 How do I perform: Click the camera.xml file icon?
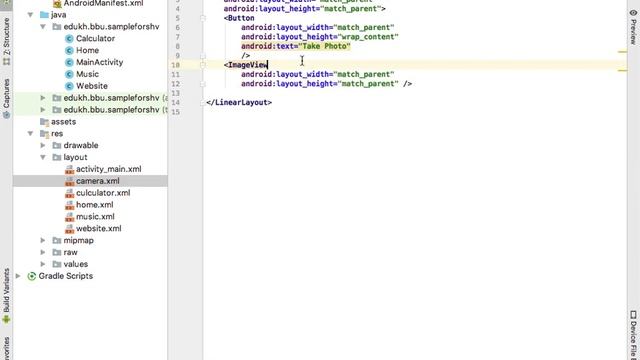coord(69,181)
